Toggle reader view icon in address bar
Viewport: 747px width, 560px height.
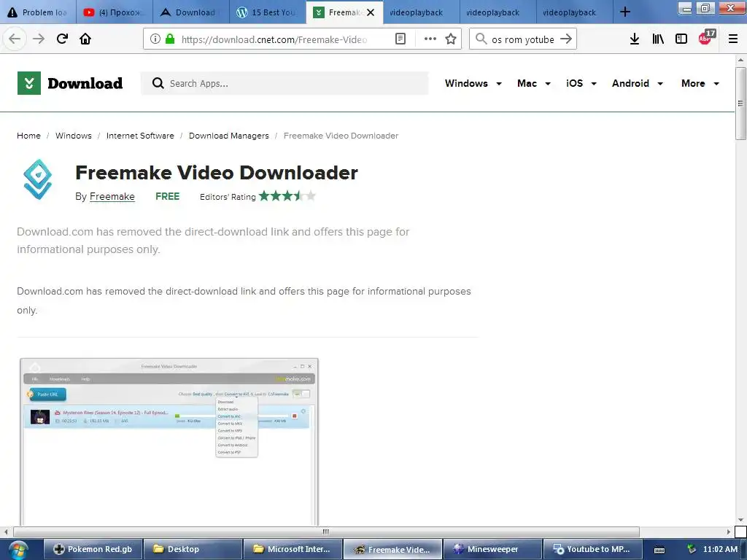tap(400, 39)
